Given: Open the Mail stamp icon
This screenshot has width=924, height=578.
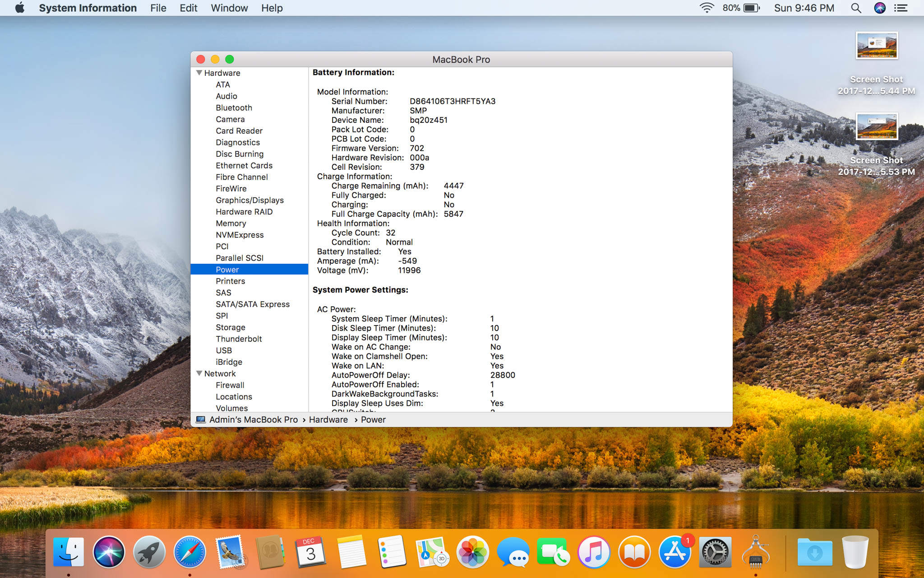Looking at the screenshot, I should click(231, 551).
